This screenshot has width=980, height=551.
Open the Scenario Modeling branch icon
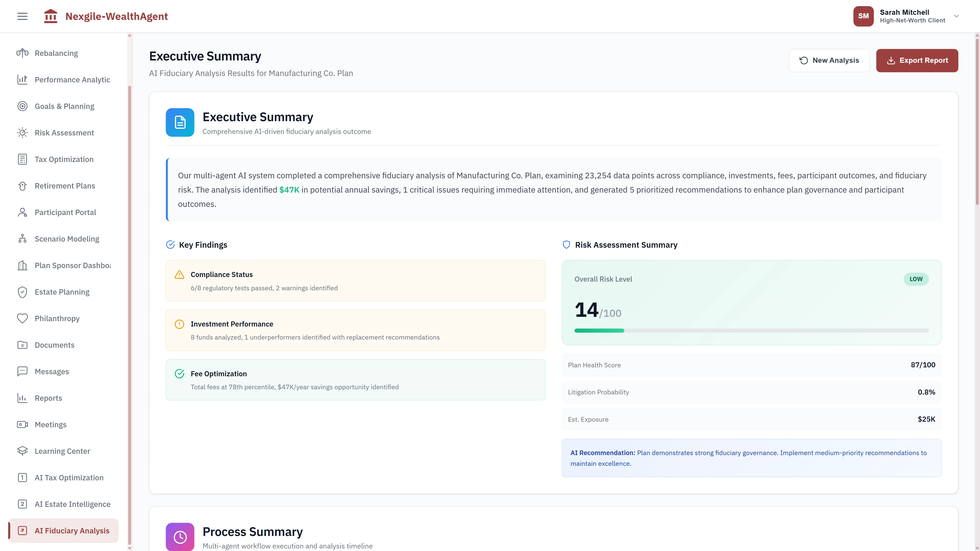coord(22,239)
